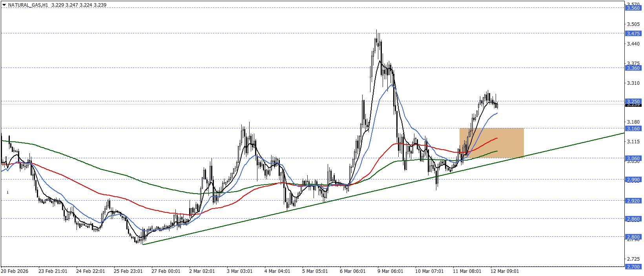Select the 2.860 price level tag
Screen dimensions: 644x276
click(633, 219)
